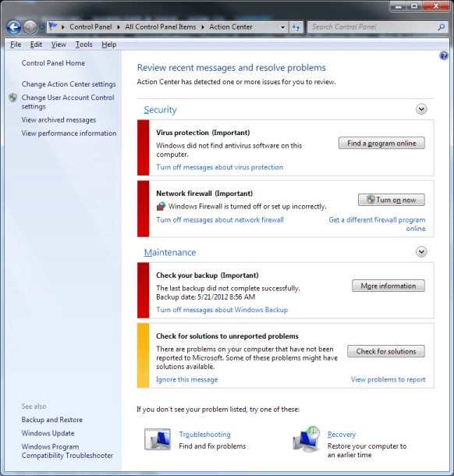
Task: Click the search magnifier icon
Action: [442, 27]
